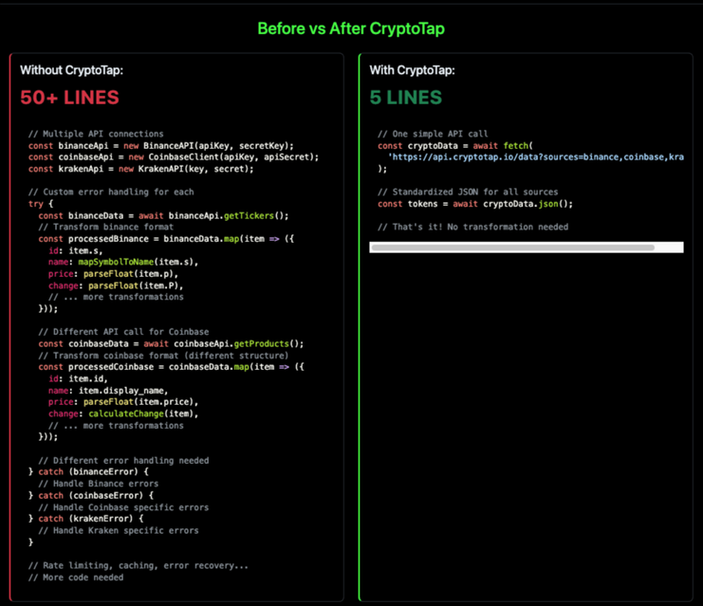Click the 'change: parseFloat(item.P)' line
The height and width of the screenshot is (606, 703).
tap(116, 286)
